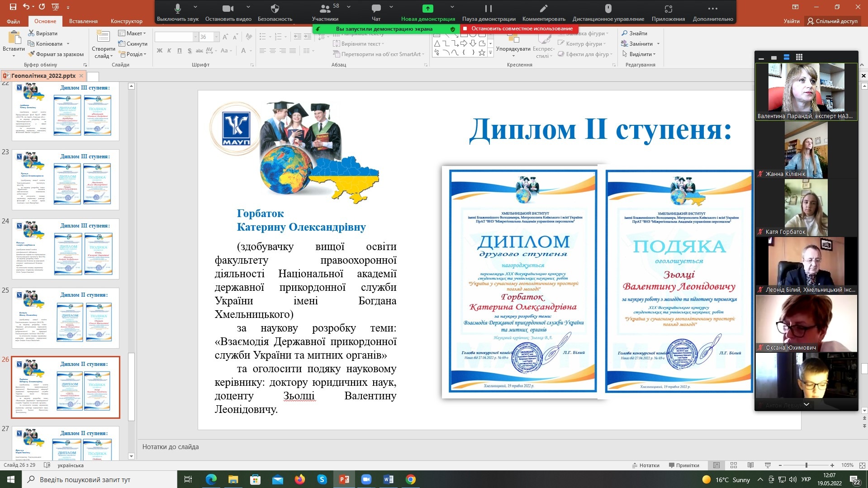Switch to the Конструктор tab

[x=127, y=21]
